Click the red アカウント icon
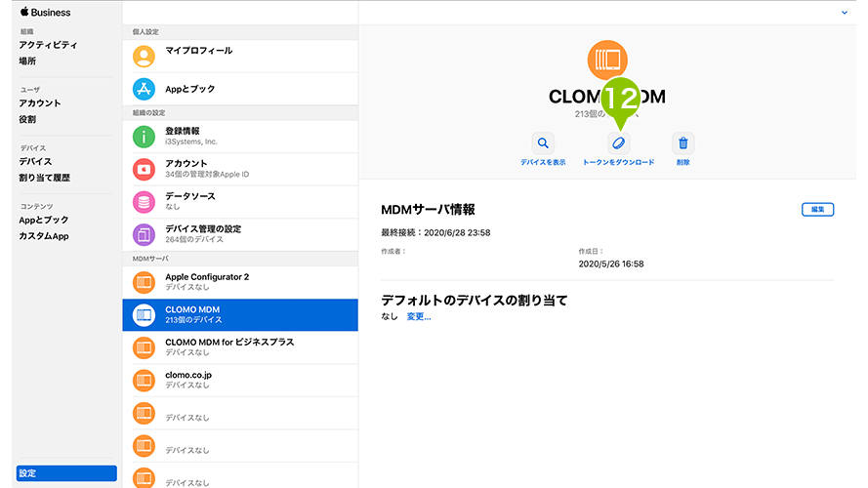The image size is (868, 488). [144, 169]
